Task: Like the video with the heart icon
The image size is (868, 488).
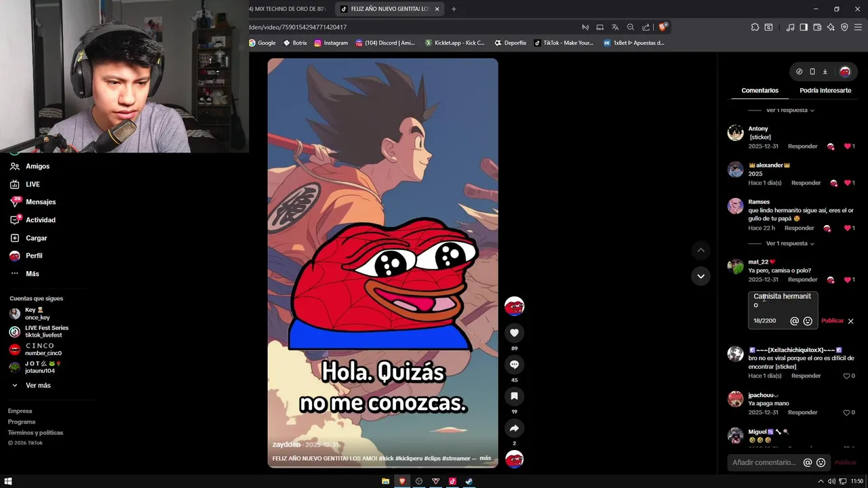Action: click(514, 333)
